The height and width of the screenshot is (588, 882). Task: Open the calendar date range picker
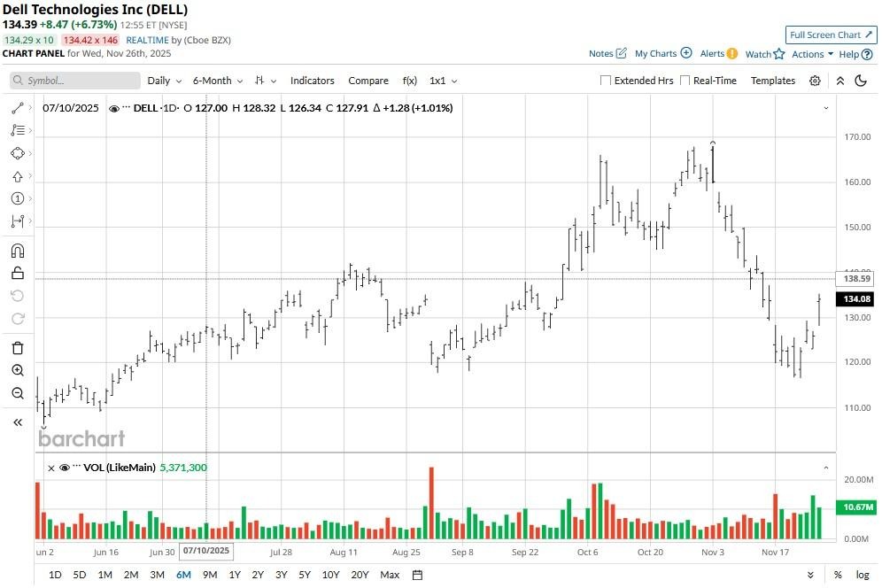tap(417, 575)
